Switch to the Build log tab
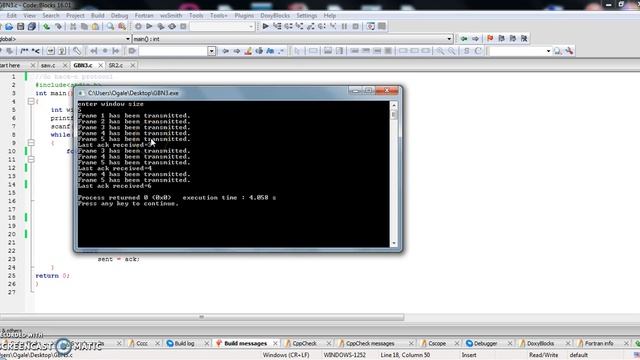This screenshot has height=360, width=640. (x=184, y=344)
